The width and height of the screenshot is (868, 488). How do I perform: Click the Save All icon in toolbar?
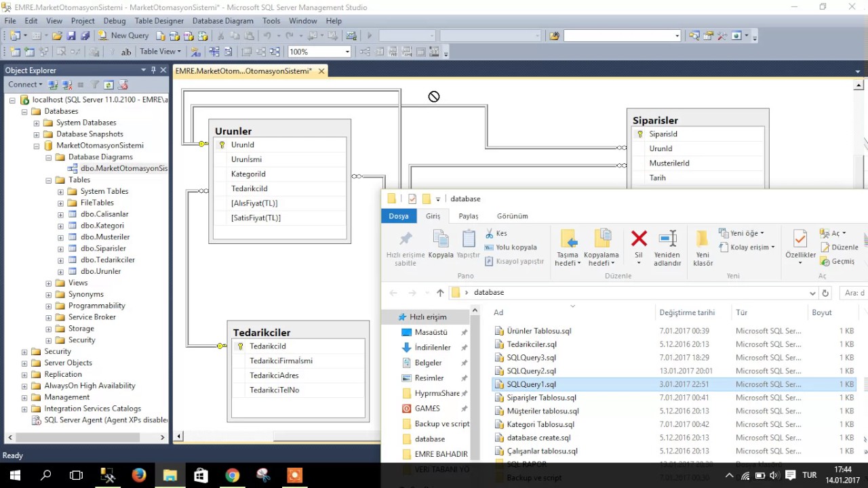(84, 35)
